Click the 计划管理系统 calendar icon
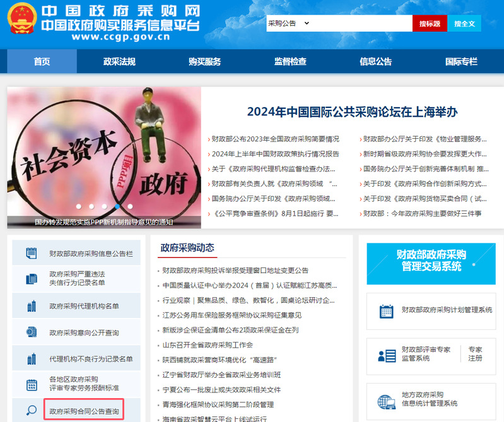 click(x=386, y=312)
